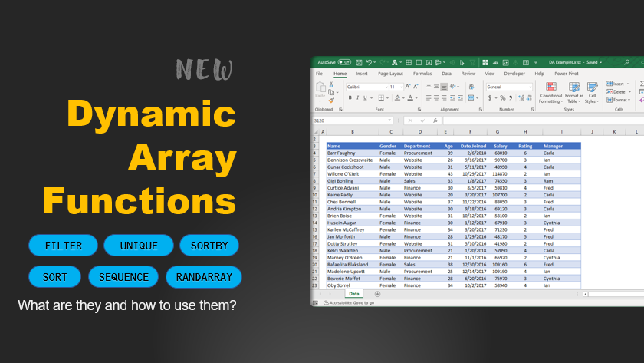The width and height of the screenshot is (644, 363).
Task: Click the search magnifier in title bar
Action: (627, 62)
